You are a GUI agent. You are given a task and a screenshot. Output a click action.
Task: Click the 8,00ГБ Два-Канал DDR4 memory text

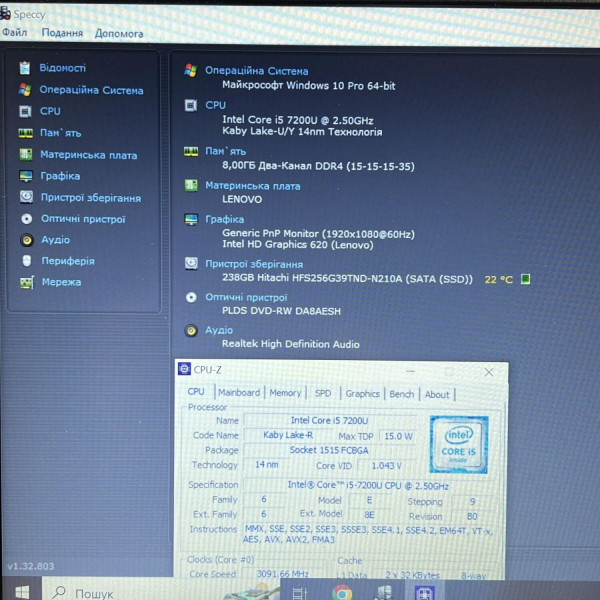[318, 166]
